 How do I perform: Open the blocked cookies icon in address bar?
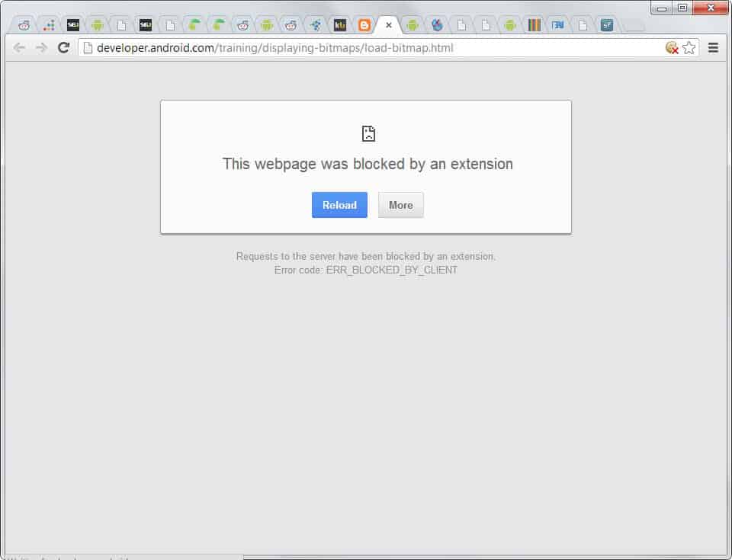pyautogui.click(x=672, y=48)
